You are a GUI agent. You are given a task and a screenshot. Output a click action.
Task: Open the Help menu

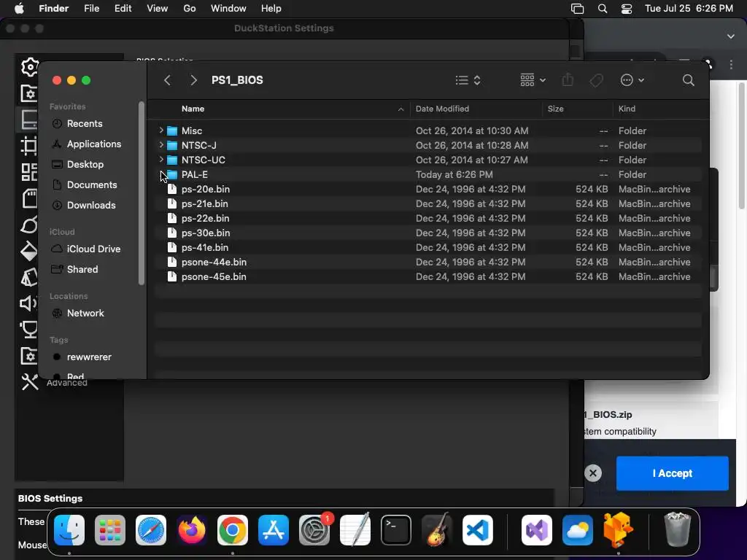click(x=271, y=9)
